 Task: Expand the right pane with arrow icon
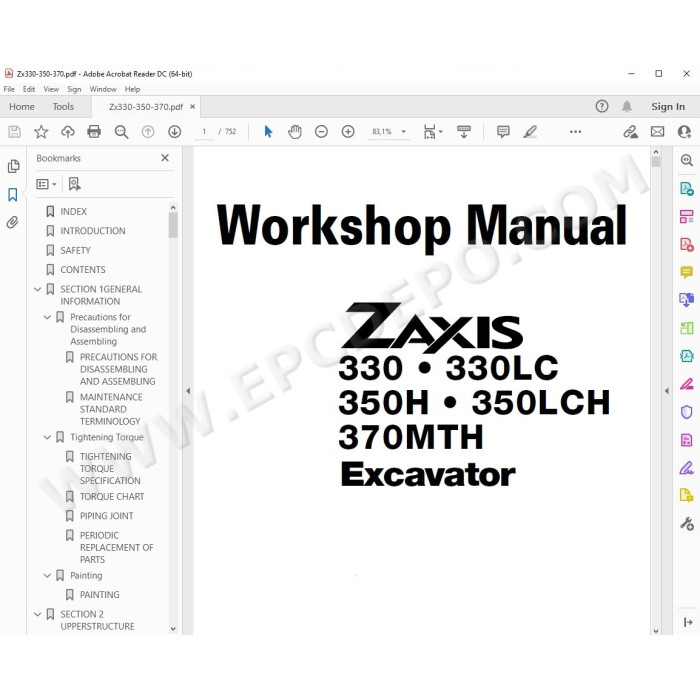coord(688,622)
